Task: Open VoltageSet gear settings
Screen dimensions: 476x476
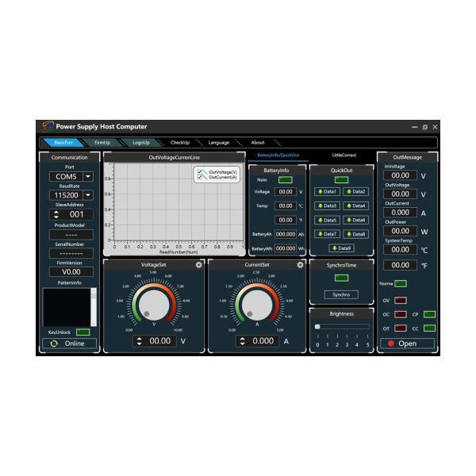Action: point(199,264)
